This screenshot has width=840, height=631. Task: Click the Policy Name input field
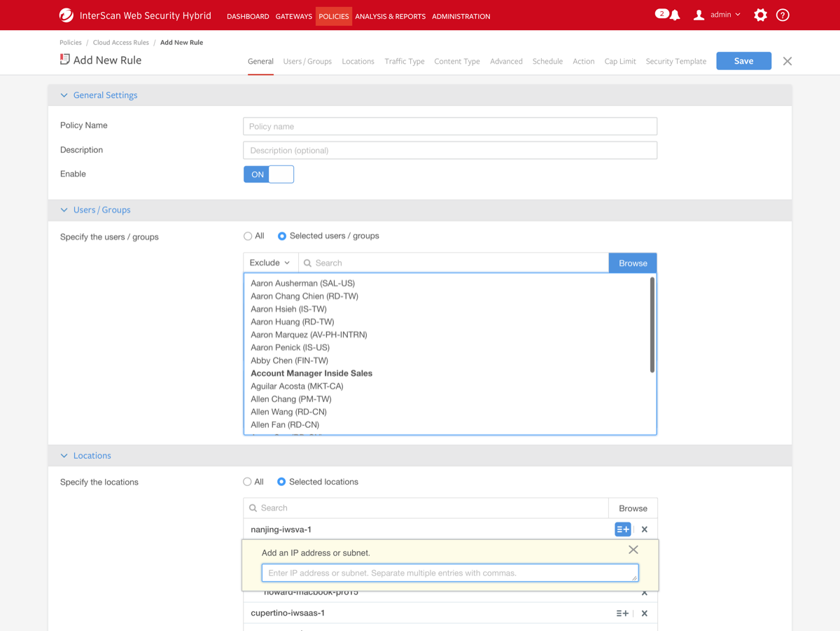click(450, 126)
